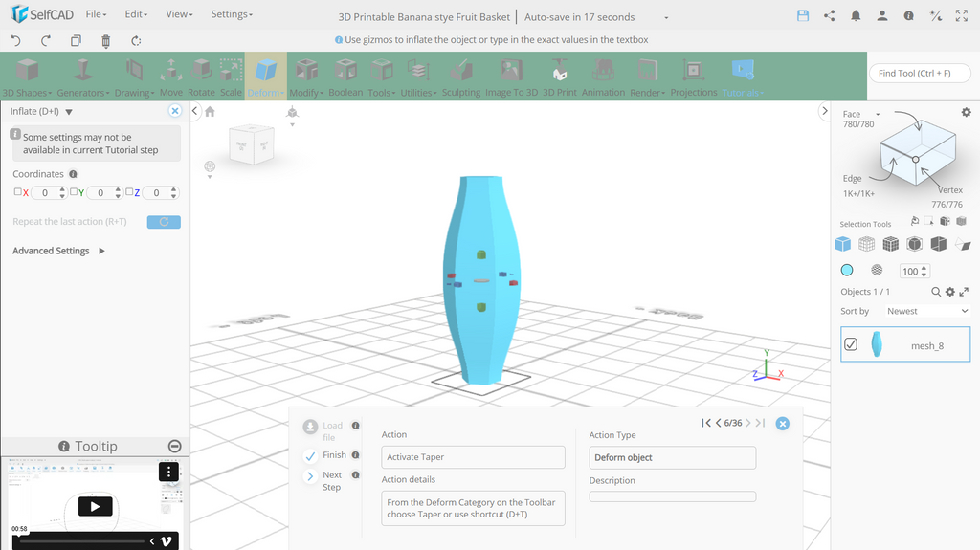Click the Share icon
Viewport: 980px width, 550px height.
(830, 16)
